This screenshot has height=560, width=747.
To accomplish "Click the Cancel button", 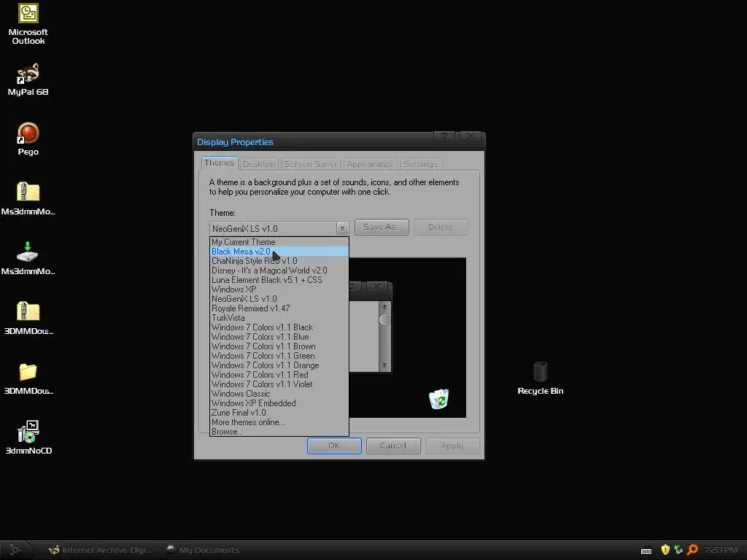I will pyautogui.click(x=393, y=446).
